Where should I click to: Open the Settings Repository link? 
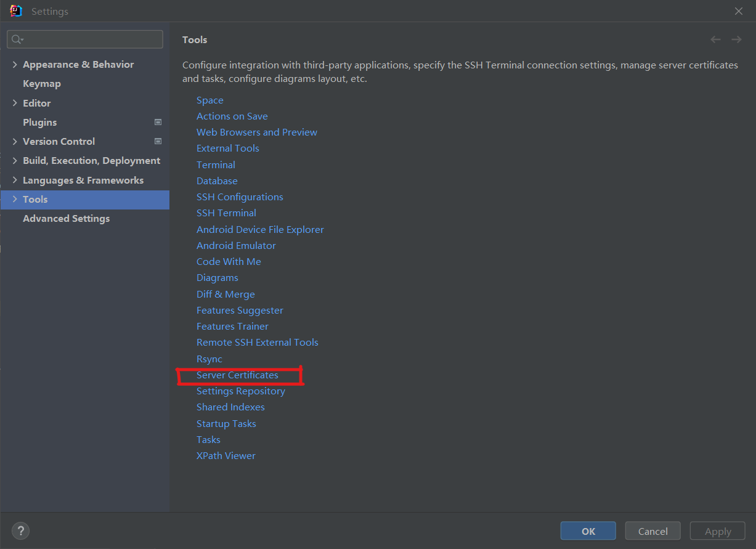pos(241,391)
